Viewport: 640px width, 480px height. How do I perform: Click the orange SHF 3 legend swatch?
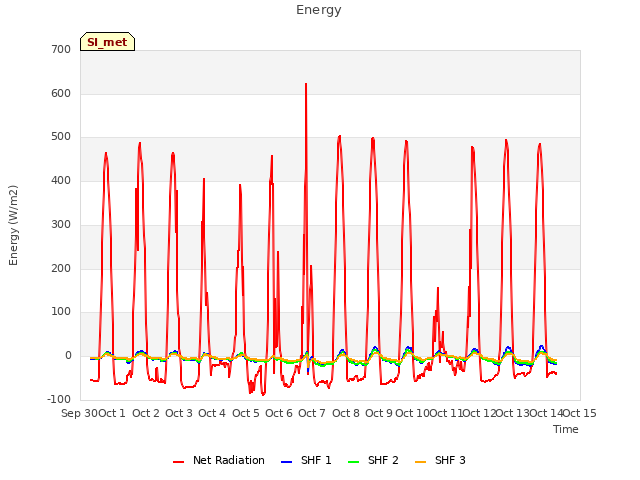coord(420,462)
